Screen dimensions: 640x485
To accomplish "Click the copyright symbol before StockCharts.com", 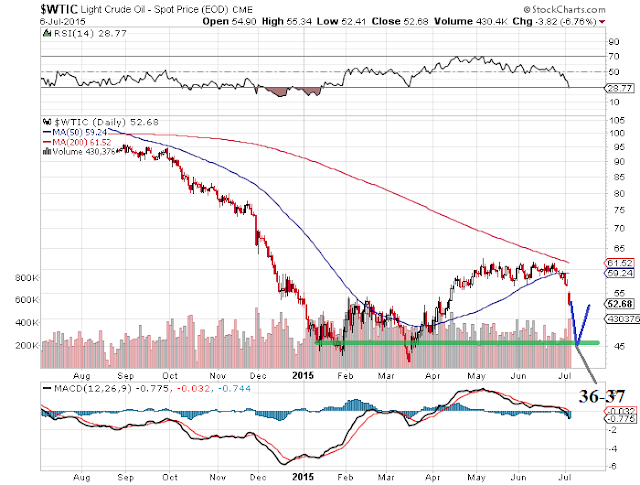I will [527, 9].
